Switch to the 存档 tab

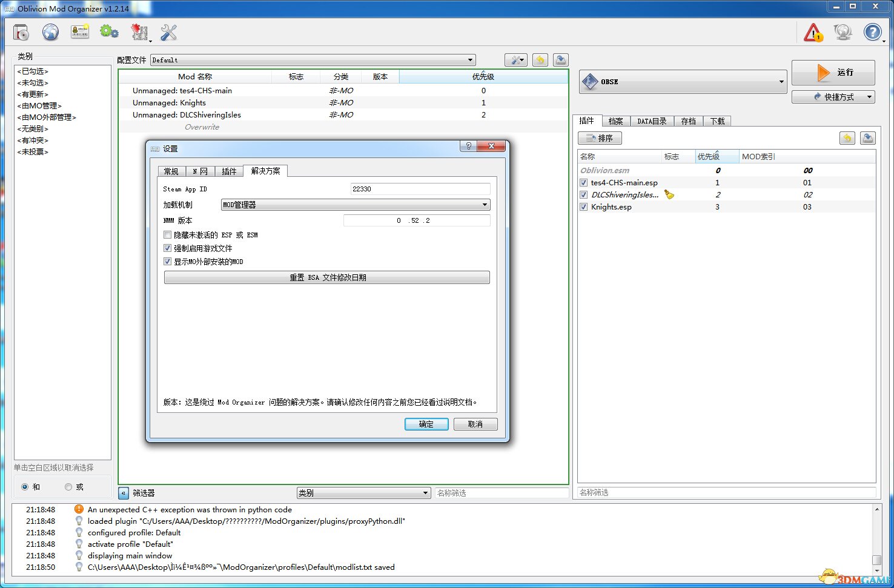(x=688, y=121)
